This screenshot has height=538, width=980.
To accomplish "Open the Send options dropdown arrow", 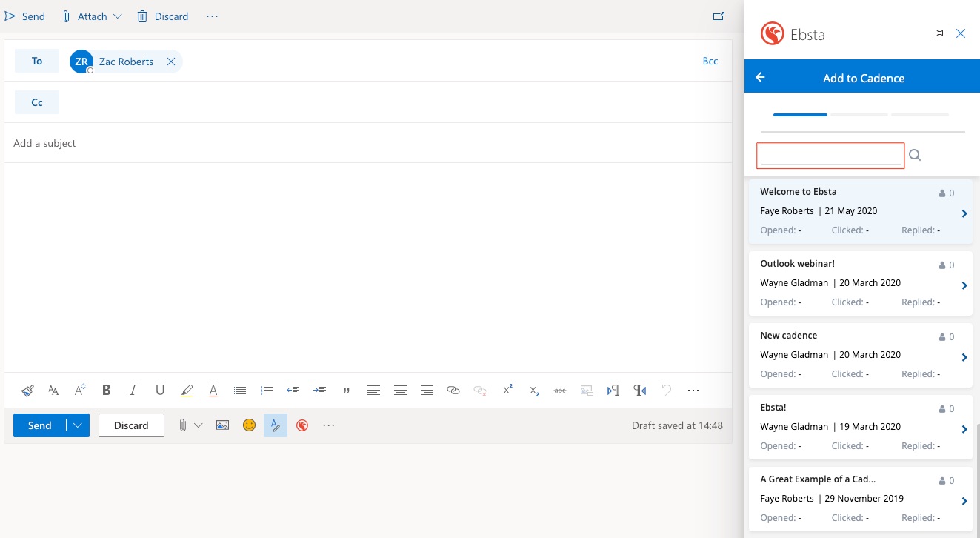I will (x=78, y=425).
